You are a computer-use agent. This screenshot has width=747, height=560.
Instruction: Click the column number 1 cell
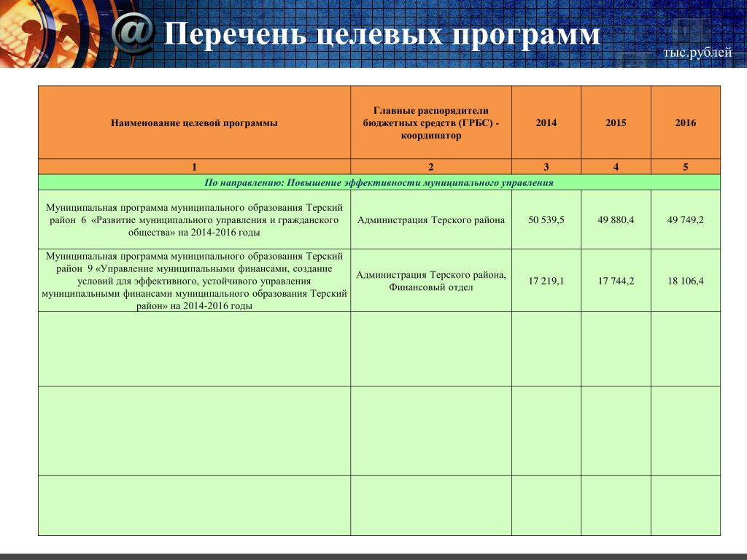click(194, 167)
